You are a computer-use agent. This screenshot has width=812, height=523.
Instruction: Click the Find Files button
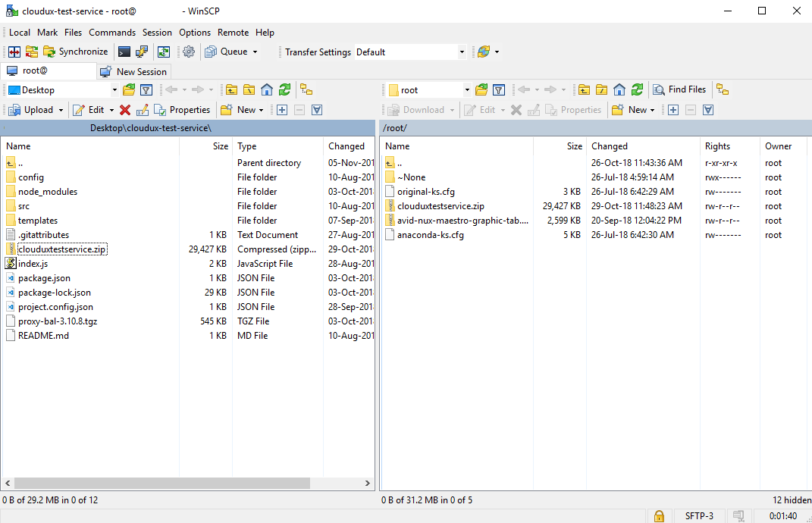tap(679, 89)
